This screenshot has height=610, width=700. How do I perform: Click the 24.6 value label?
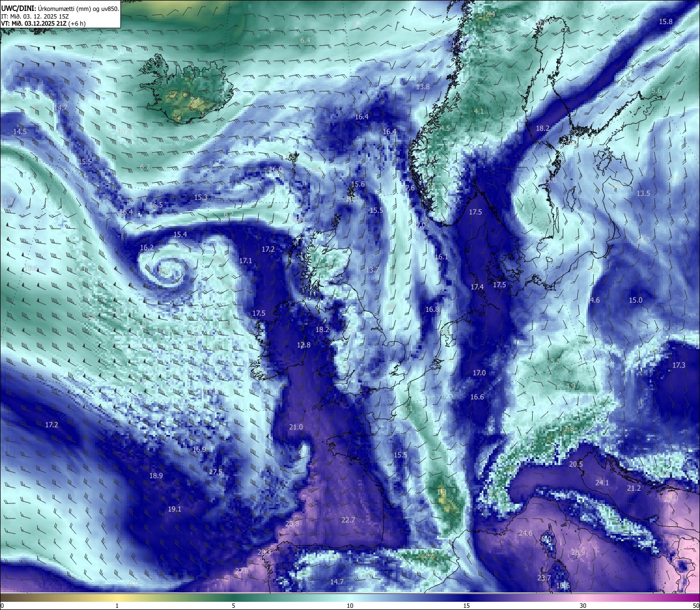coord(526,533)
